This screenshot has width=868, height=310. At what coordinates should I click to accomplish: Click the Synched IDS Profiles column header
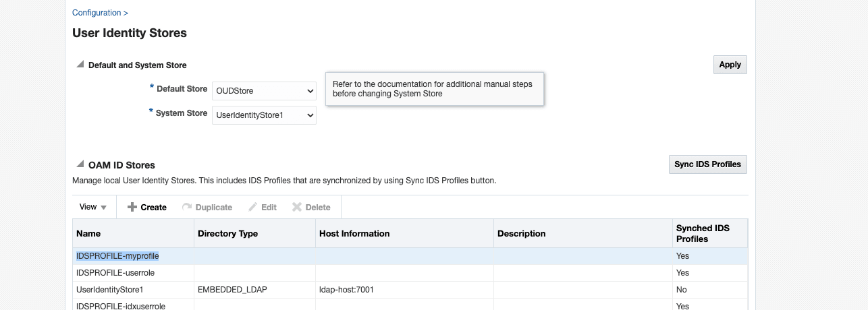point(702,234)
